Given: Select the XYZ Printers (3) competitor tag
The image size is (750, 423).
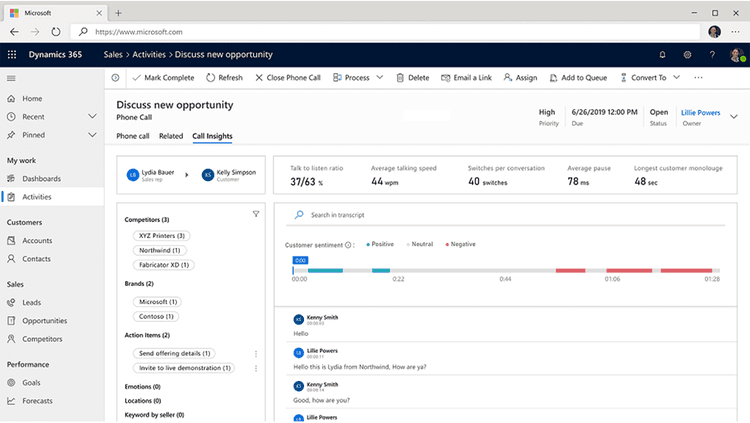Looking at the screenshot, I should (162, 236).
